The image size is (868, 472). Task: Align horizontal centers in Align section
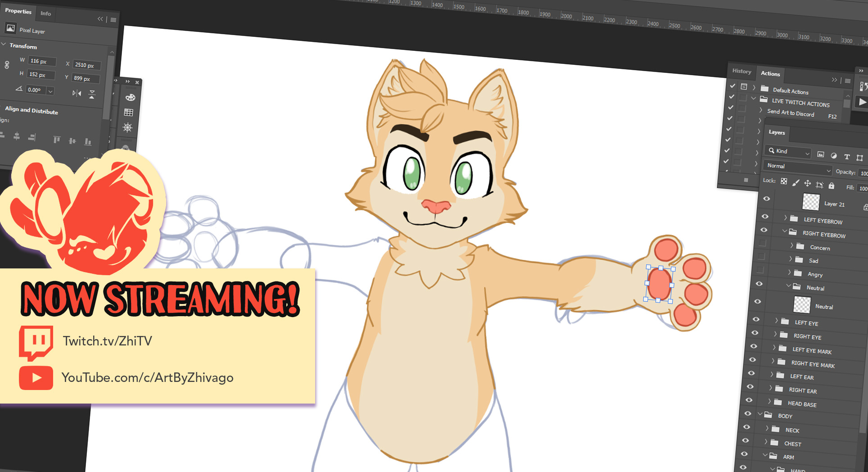[17, 136]
